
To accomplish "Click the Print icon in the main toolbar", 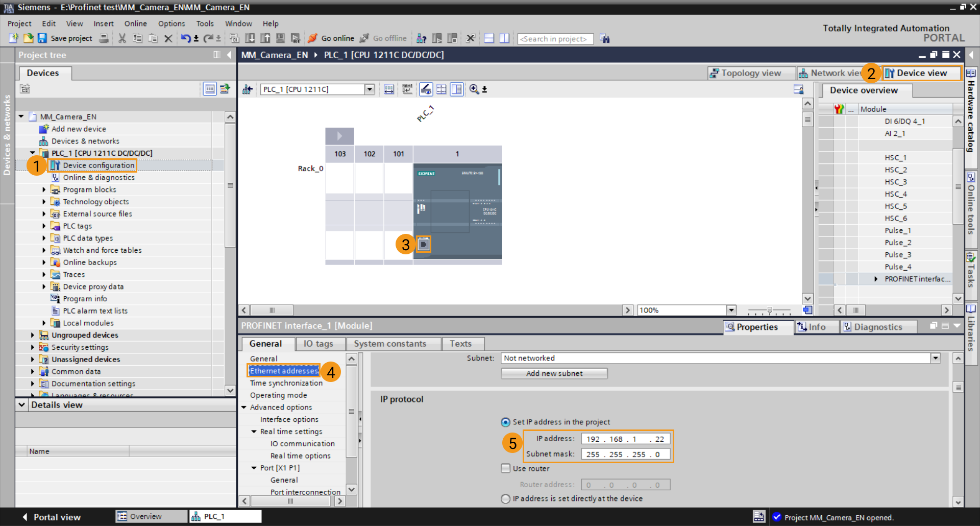I will (x=104, y=38).
